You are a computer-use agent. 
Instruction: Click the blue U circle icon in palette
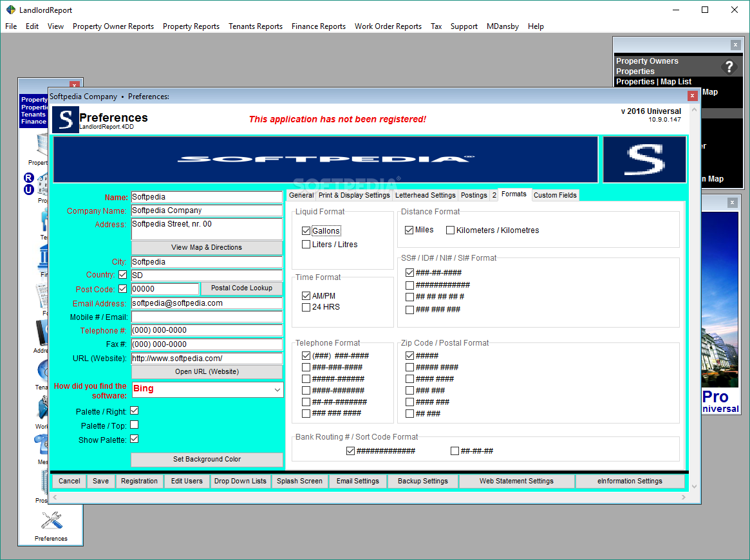click(29, 189)
